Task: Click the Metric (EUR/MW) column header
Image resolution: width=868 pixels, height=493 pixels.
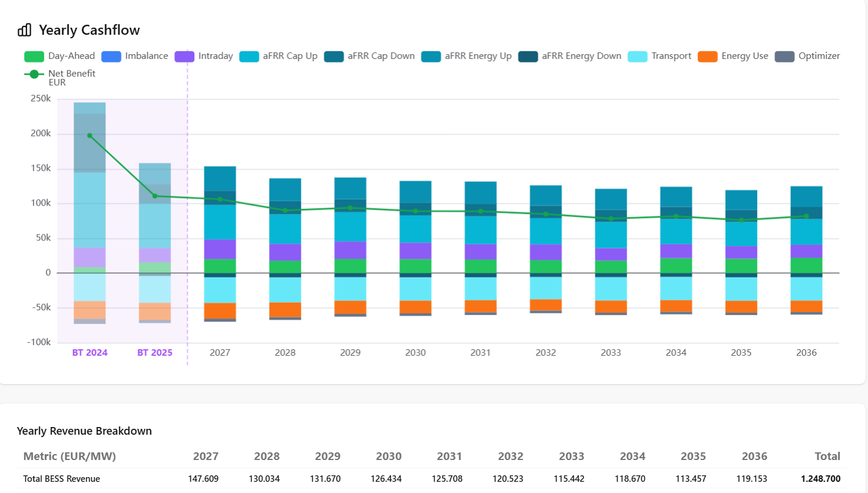Action: pyautogui.click(x=69, y=456)
